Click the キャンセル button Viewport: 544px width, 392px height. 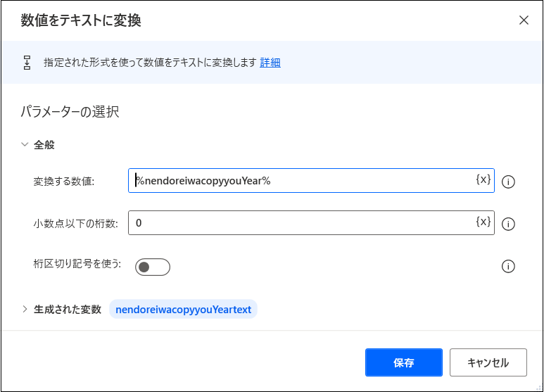point(488,362)
